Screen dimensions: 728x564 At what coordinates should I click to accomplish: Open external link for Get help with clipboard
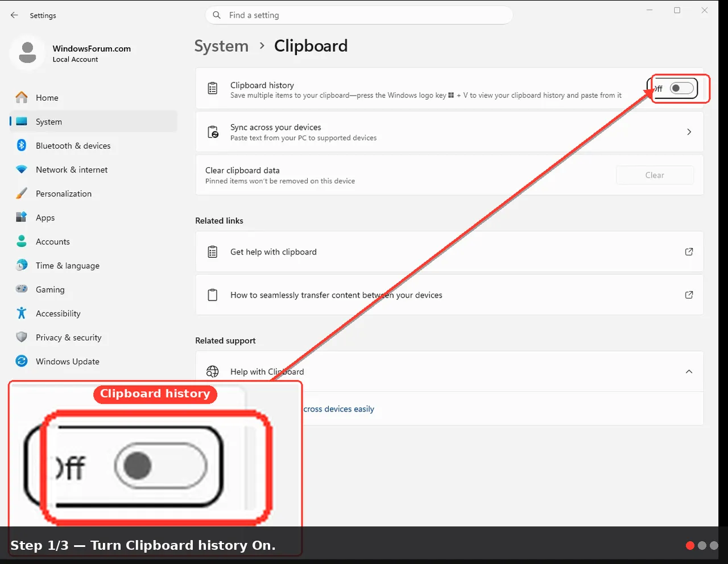[x=689, y=252]
